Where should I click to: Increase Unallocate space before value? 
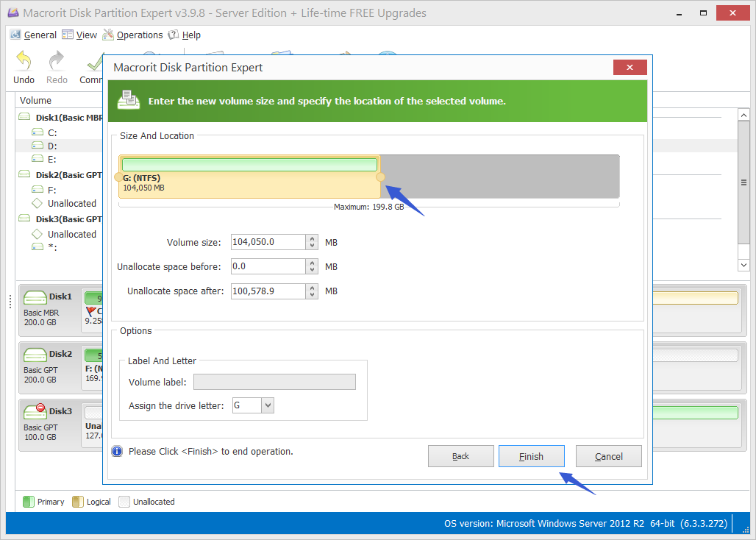tap(312, 263)
